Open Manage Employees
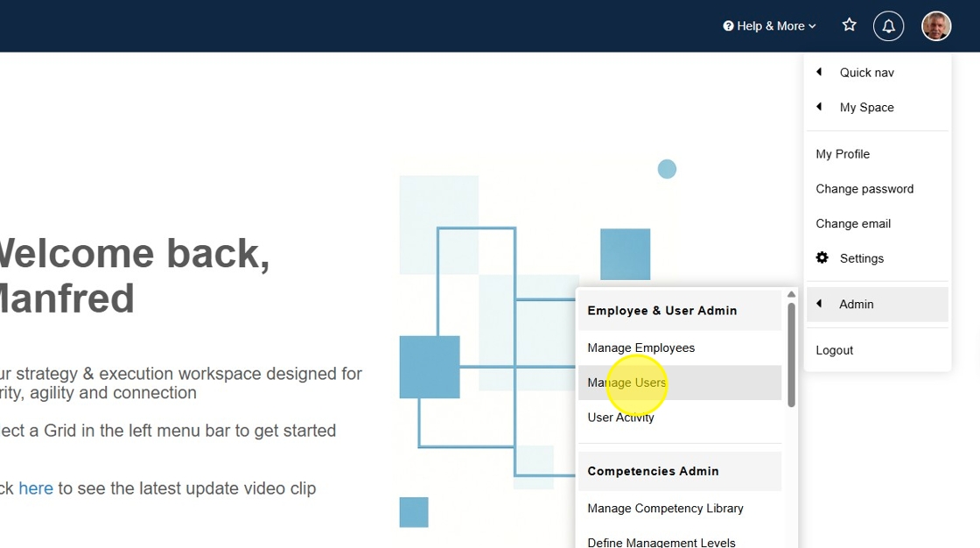Viewport: 980px width, 548px height. click(640, 348)
